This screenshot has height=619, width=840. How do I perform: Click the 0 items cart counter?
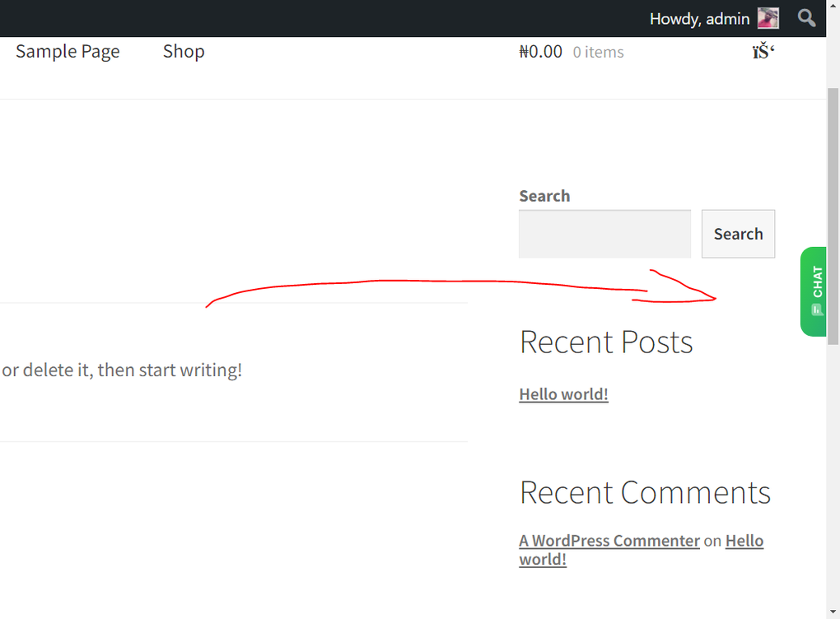[599, 51]
